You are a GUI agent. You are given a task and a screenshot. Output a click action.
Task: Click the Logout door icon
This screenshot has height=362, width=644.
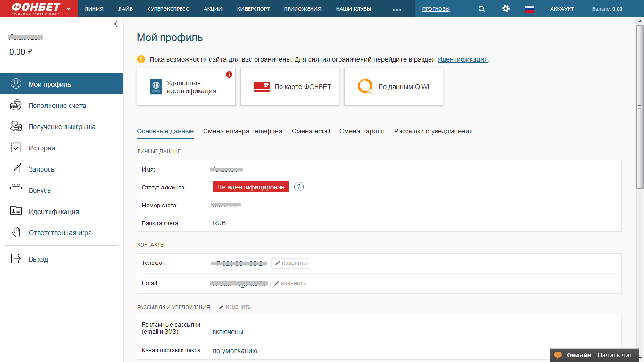click(x=16, y=259)
